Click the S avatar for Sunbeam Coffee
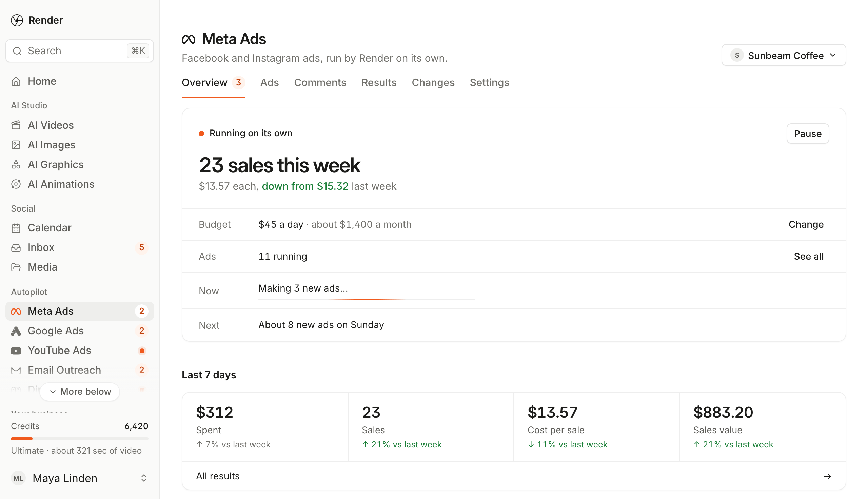Image resolution: width=868 pixels, height=499 pixels. click(736, 55)
